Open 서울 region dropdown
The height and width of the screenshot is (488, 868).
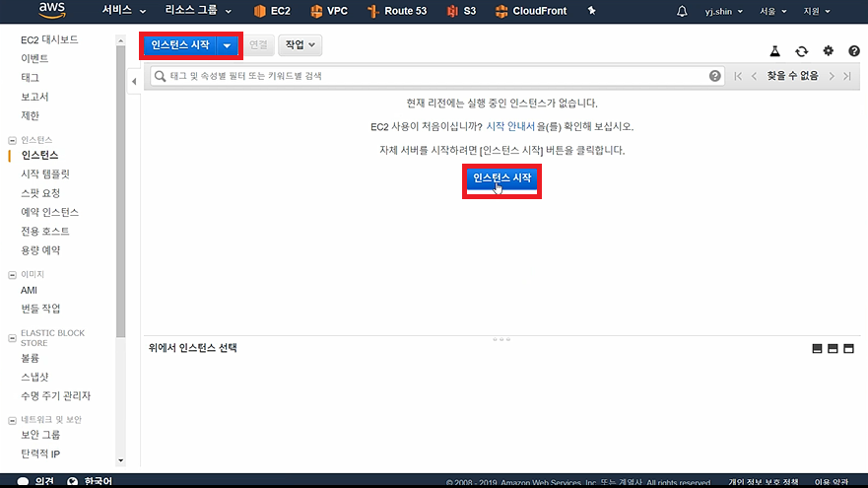[772, 11]
